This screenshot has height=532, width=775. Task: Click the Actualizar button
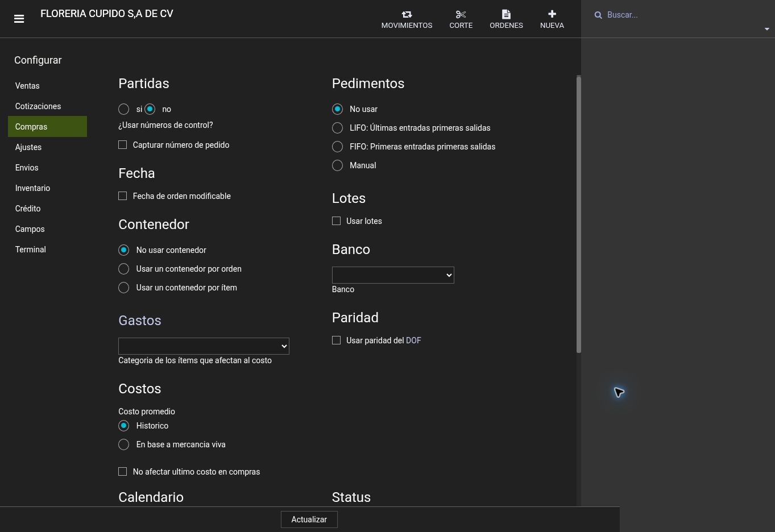point(309,519)
